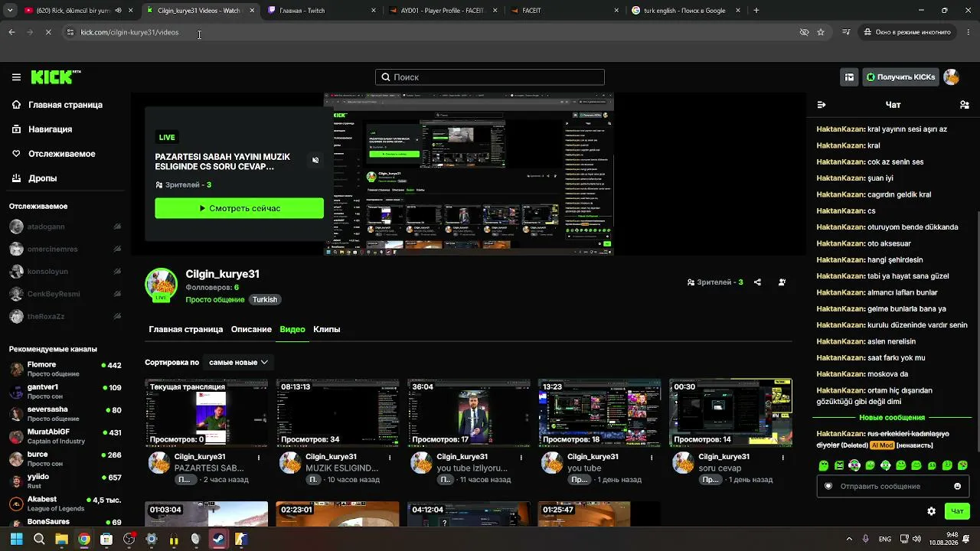Screen dimensions: 980x551
Task: Send message with green Чат button
Action: (x=957, y=511)
